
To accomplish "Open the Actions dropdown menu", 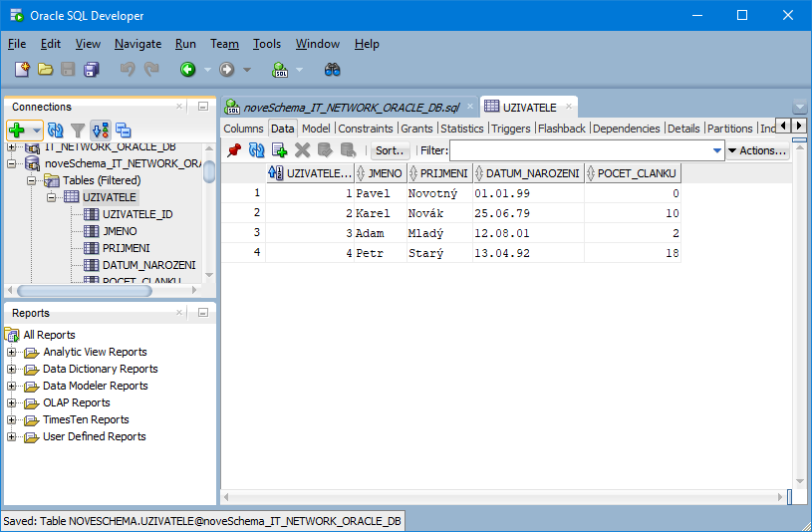I will [758, 150].
